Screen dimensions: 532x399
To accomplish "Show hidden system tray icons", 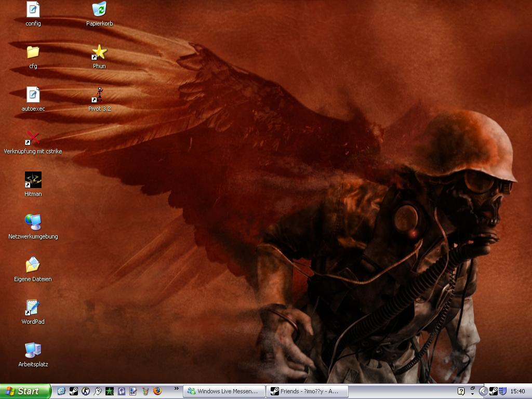I will tap(483, 392).
